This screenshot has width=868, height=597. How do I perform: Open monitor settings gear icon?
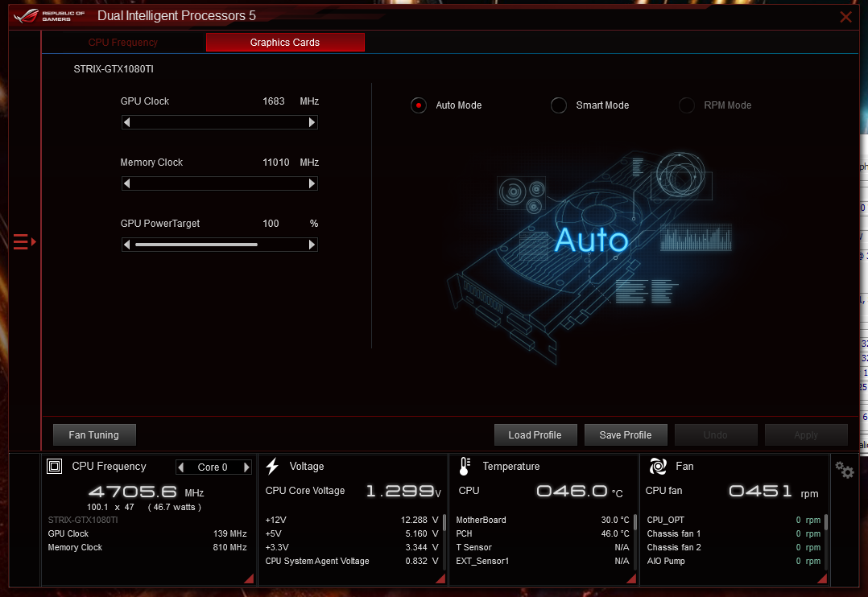(845, 470)
